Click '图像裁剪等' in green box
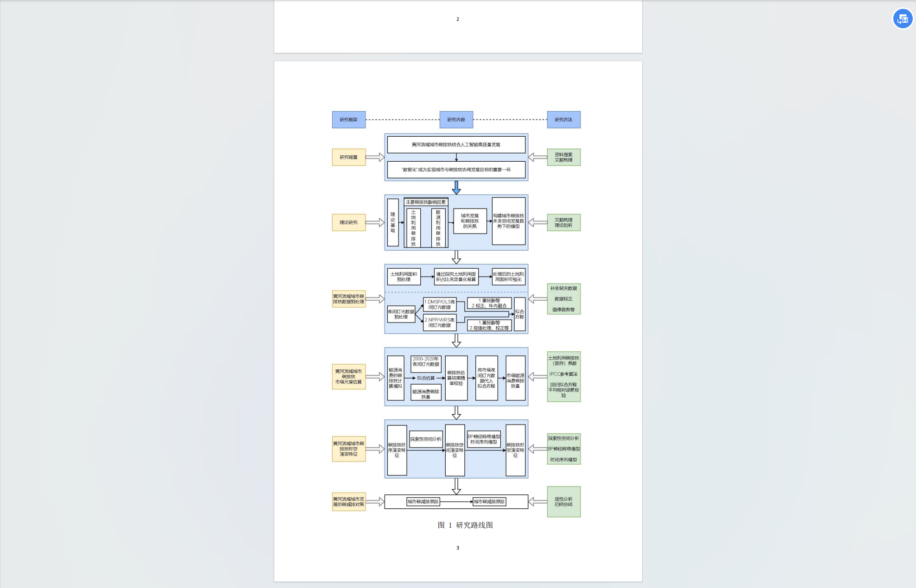 564,310
